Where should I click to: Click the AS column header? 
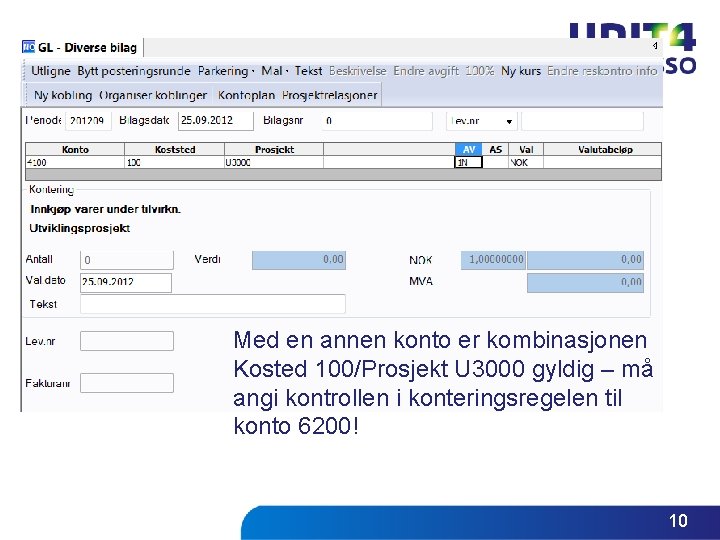click(495, 150)
